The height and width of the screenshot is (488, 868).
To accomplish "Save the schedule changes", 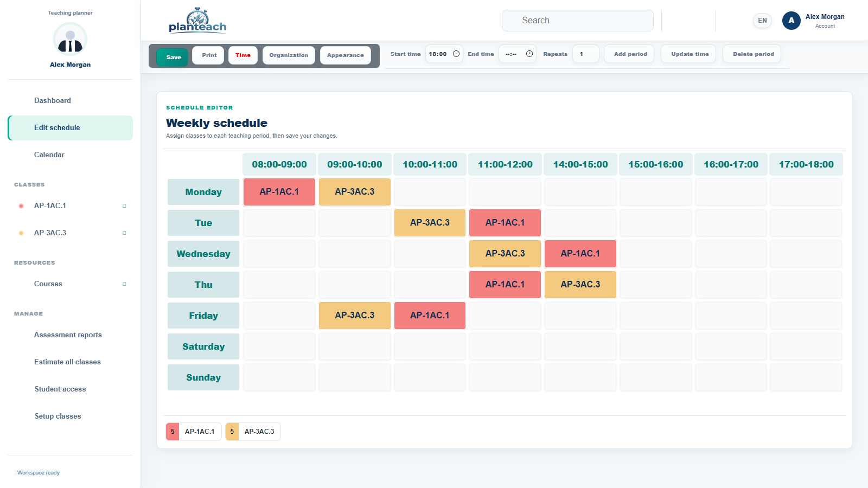I will pos(174,57).
